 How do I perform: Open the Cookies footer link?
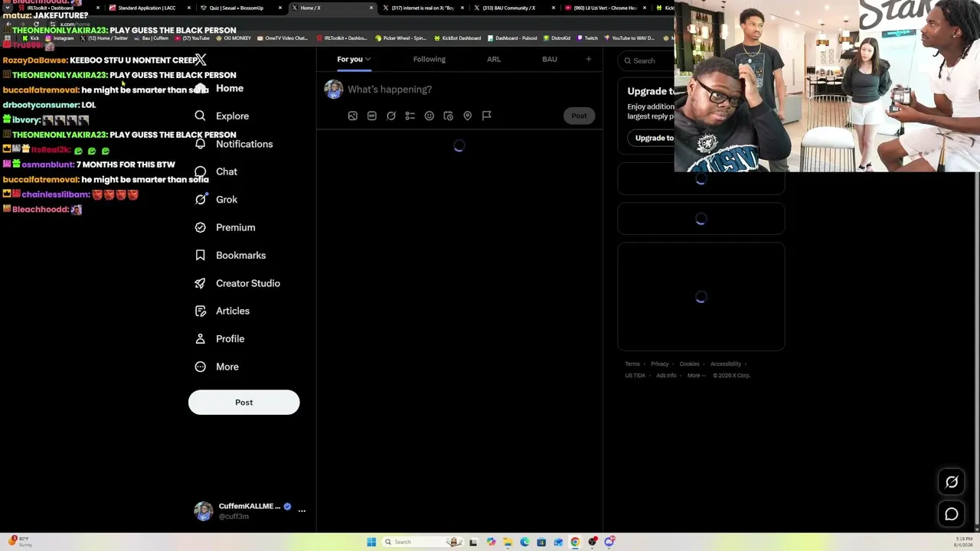690,364
